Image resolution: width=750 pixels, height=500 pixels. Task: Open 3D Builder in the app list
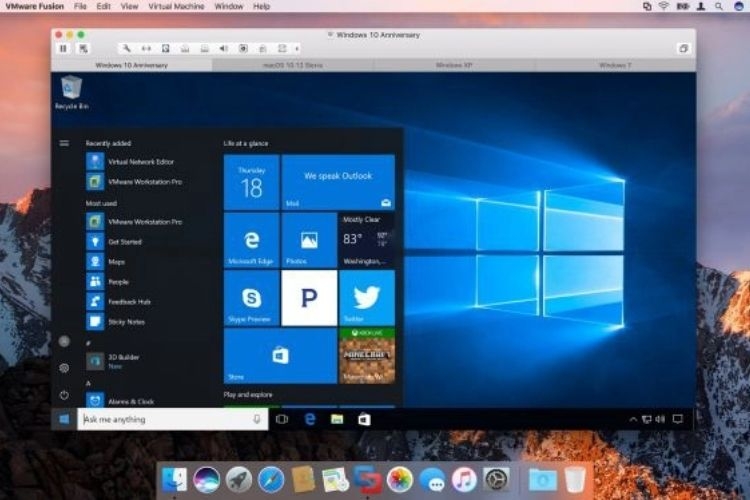tap(113, 361)
